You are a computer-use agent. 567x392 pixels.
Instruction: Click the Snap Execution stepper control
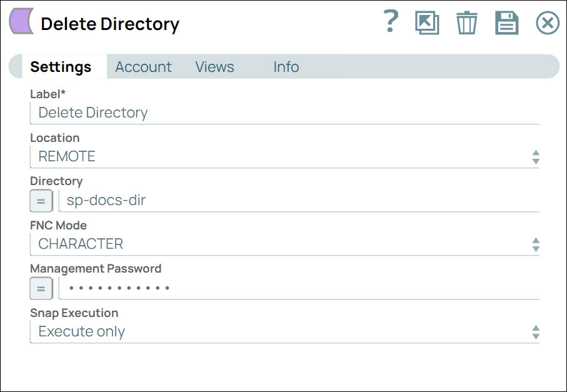click(536, 332)
